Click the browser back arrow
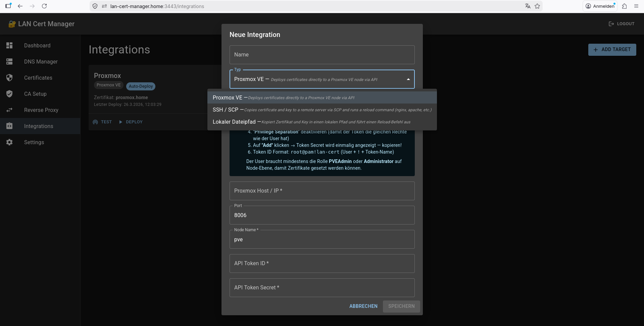The width and height of the screenshot is (644, 326). [20, 6]
